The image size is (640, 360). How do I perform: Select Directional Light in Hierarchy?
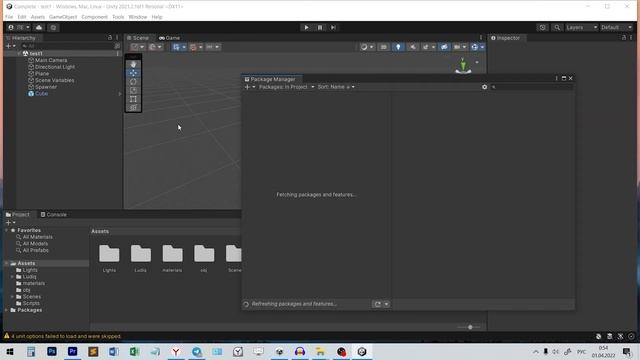pyautogui.click(x=55, y=67)
